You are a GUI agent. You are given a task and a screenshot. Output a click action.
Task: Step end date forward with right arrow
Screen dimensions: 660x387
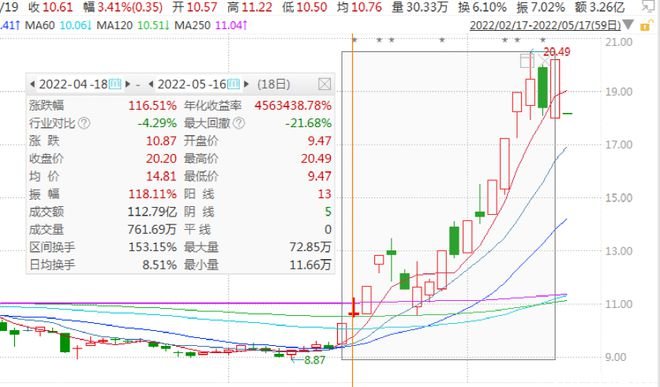point(247,84)
